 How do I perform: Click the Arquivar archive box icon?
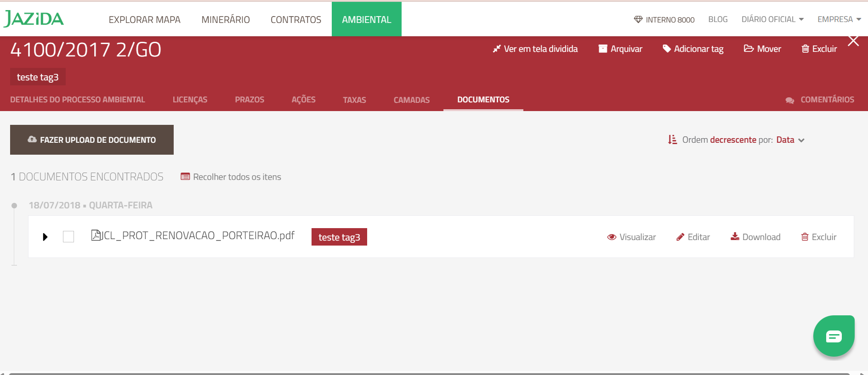pyautogui.click(x=603, y=49)
